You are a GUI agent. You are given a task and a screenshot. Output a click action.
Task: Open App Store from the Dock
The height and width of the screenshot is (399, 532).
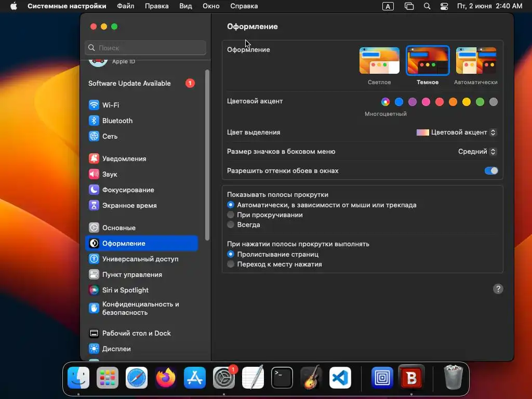point(195,378)
